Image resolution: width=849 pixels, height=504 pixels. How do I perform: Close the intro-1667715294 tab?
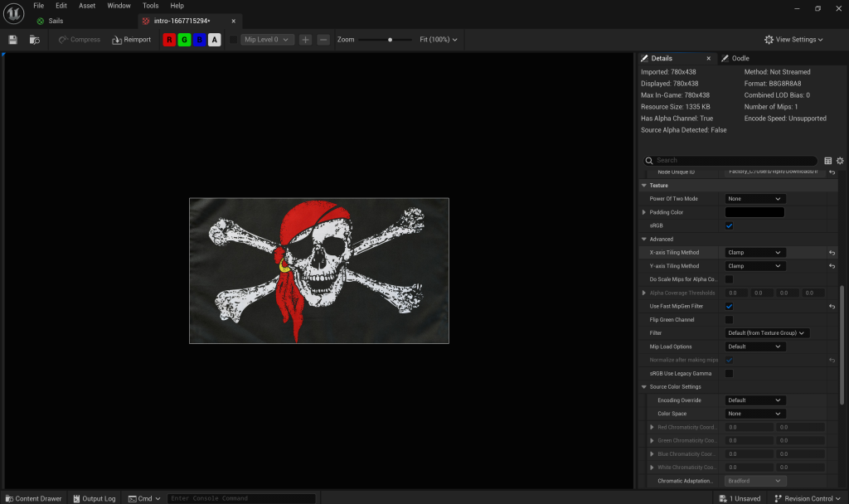[233, 21]
